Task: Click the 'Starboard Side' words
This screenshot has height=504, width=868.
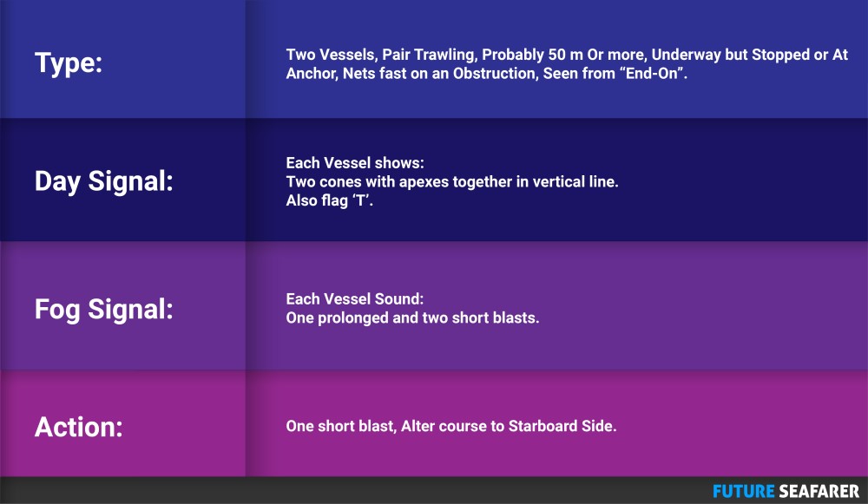Action: pos(562,426)
